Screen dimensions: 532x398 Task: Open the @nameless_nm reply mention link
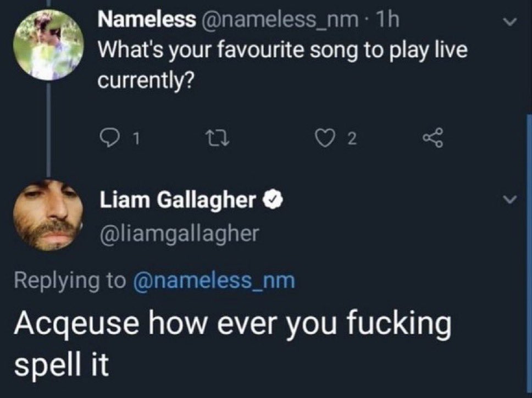coord(214,281)
